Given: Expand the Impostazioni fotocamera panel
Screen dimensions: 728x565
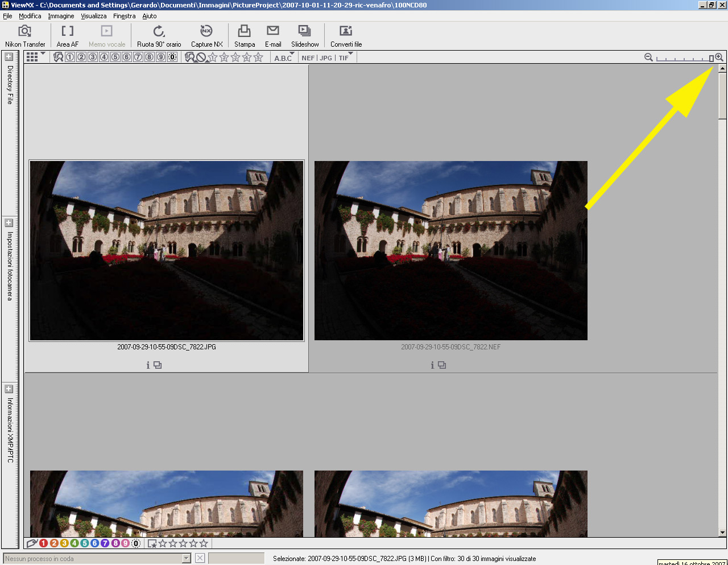Looking at the screenshot, I should pos(9,222).
